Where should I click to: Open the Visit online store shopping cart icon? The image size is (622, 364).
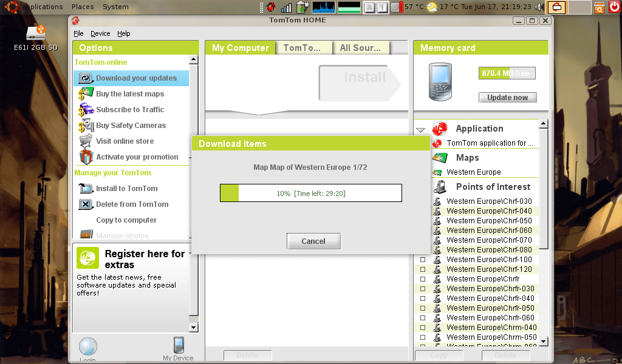coord(86,141)
